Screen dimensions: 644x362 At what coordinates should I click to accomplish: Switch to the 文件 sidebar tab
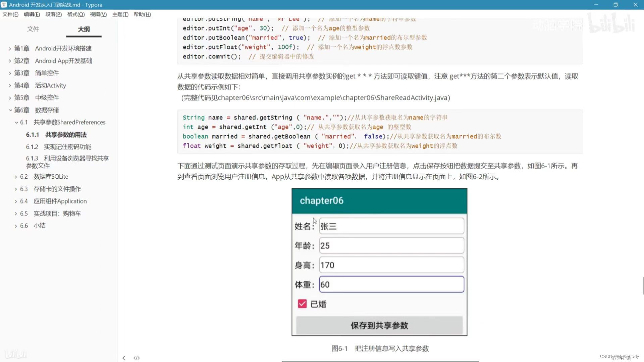point(33,29)
